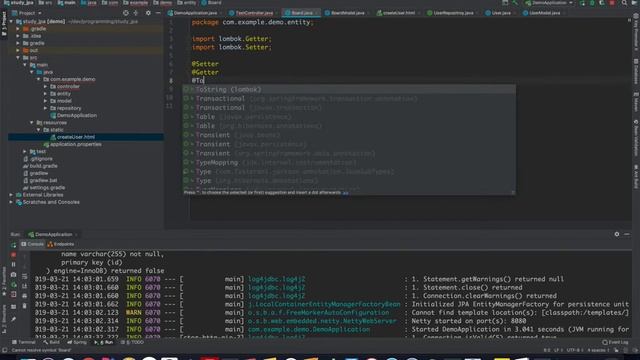Click the pin tab icon in Run panel
Screen dimensions: 640x360
13,319
